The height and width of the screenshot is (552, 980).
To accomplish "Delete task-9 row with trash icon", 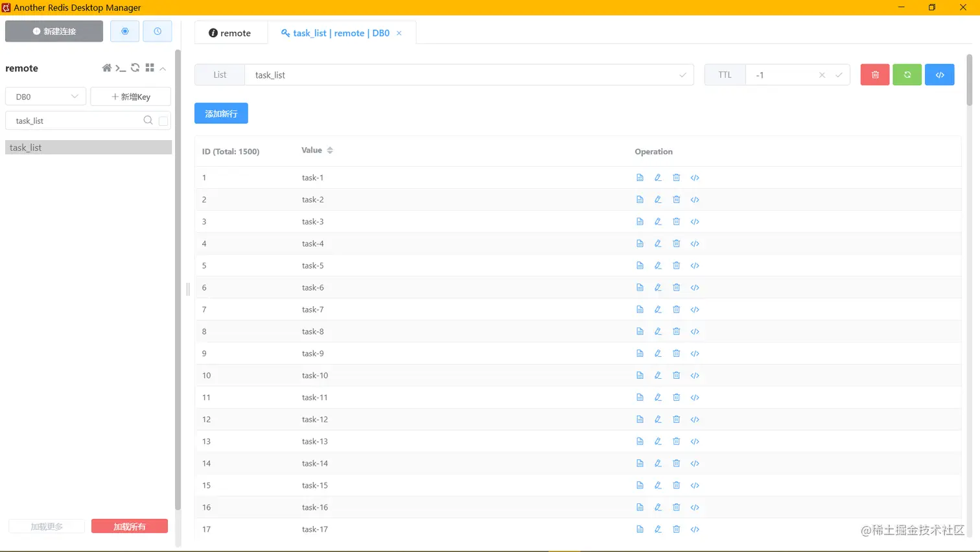I will click(x=676, y=354).
